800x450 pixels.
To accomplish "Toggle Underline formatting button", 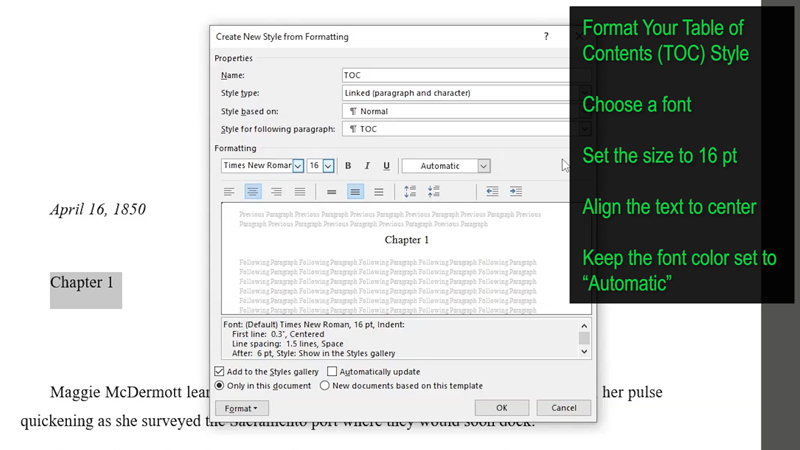I will click(386, 166).
